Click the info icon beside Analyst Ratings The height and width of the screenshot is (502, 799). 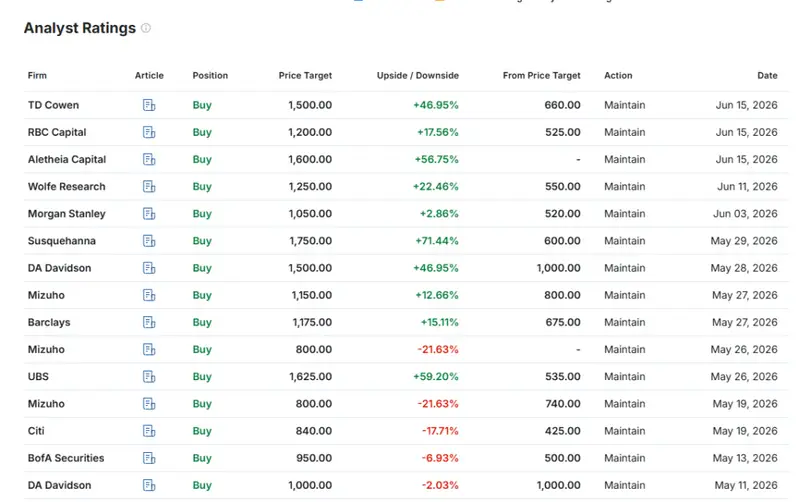146,28
